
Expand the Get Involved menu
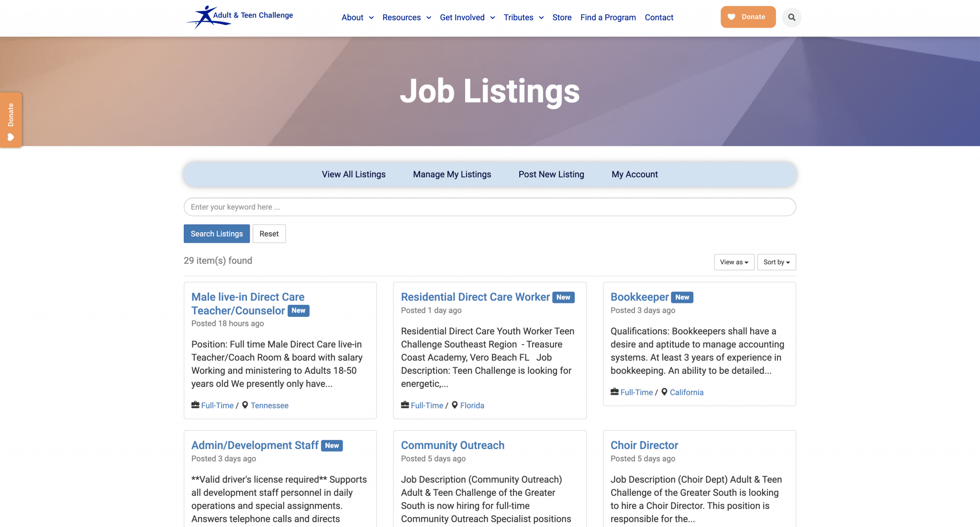[468, 17]
